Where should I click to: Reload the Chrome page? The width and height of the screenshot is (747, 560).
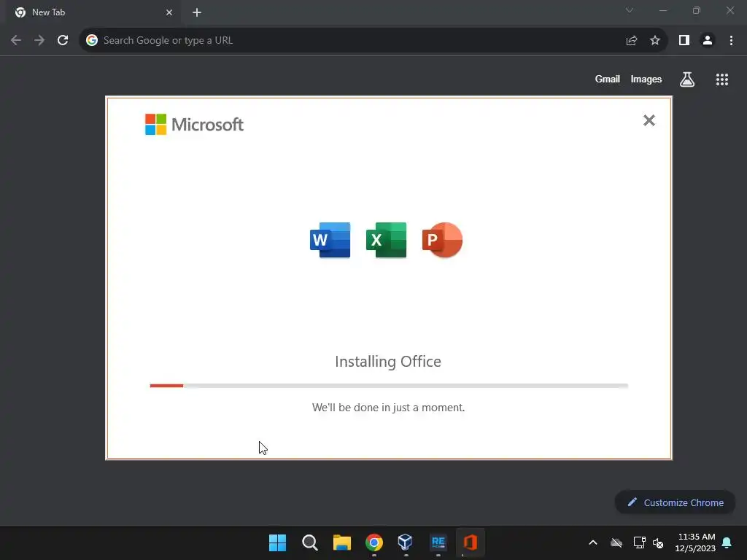tap(63, 41)
